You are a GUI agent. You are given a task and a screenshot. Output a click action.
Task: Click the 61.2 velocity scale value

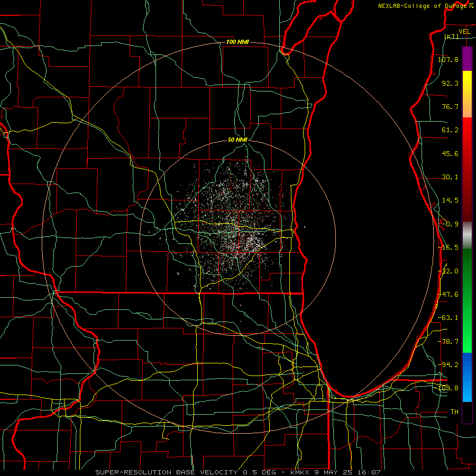(450, 130)
